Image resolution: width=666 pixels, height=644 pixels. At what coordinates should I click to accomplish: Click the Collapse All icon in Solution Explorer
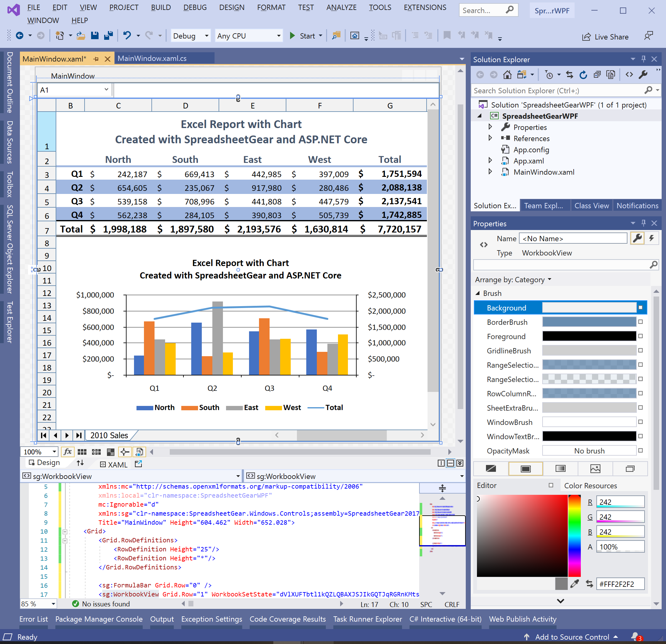tap(597, 75)
